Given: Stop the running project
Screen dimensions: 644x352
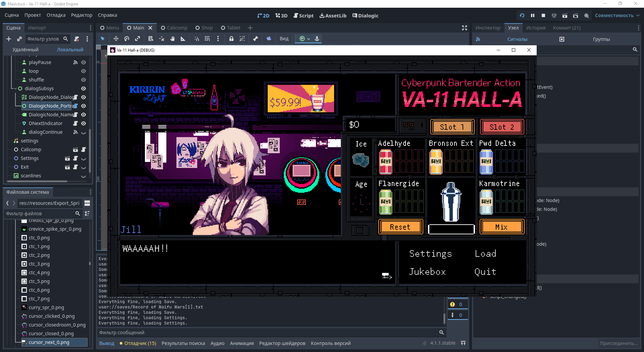Looking at the screenshot, I should pos(543,15).
